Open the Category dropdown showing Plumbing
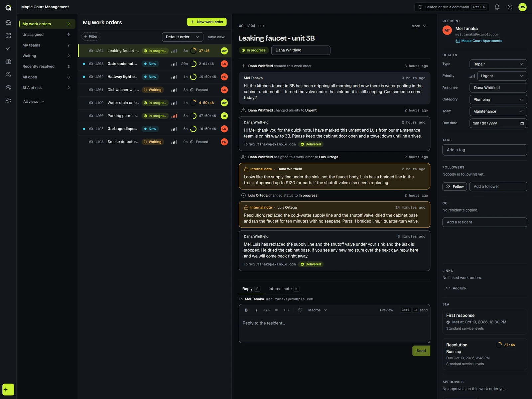The width and height of the screenshot is (532, 399). coord(498,99)
